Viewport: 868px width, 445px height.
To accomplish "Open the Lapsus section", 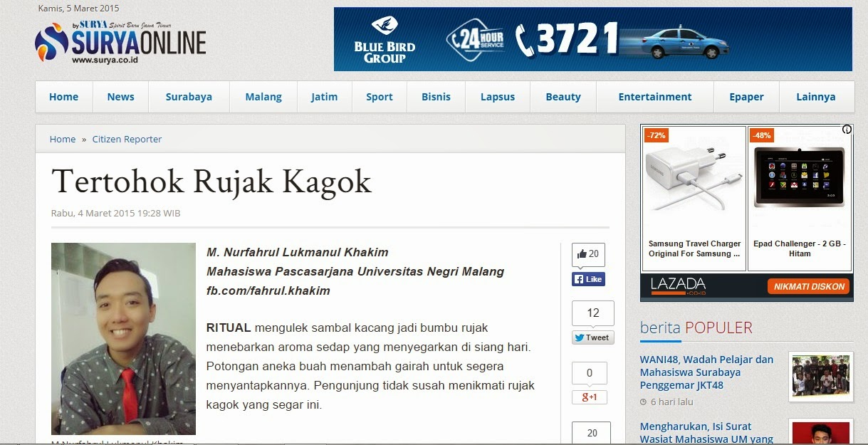I will pyautogui.click(x=498, y=97).
